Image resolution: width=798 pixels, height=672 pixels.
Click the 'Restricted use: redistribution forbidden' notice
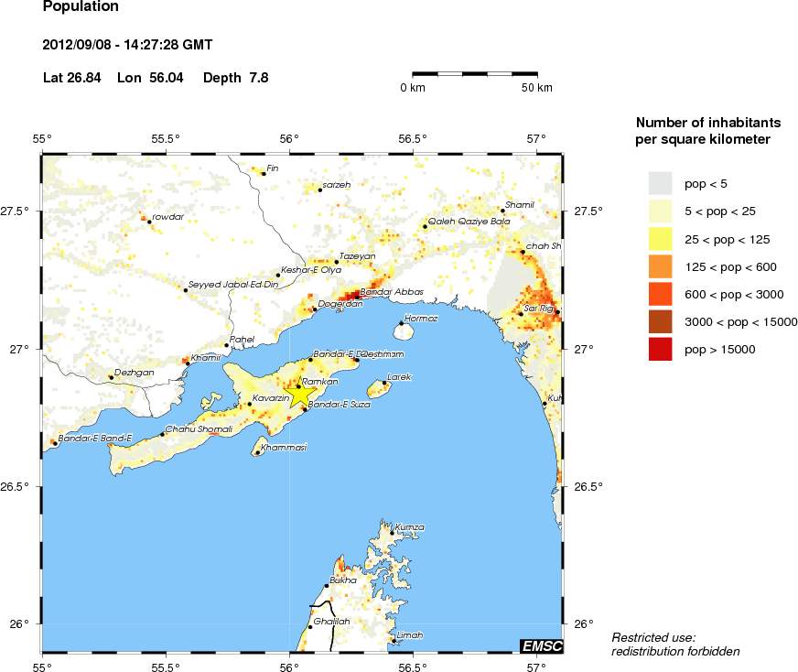coord(675,644)
